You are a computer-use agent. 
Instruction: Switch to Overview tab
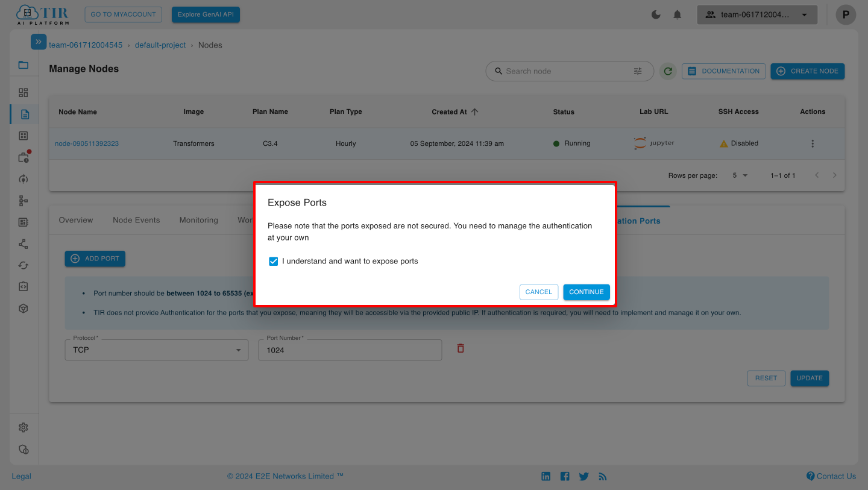point(76,220)
